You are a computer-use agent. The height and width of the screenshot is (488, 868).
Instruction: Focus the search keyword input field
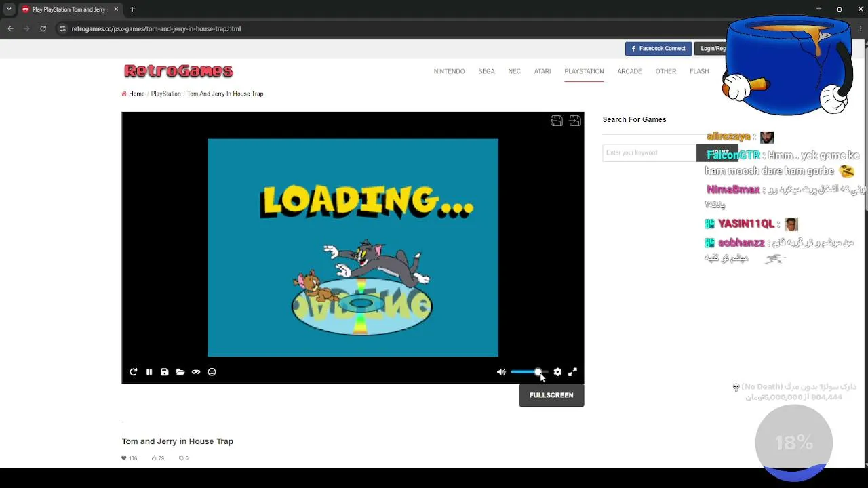point(649,152)
